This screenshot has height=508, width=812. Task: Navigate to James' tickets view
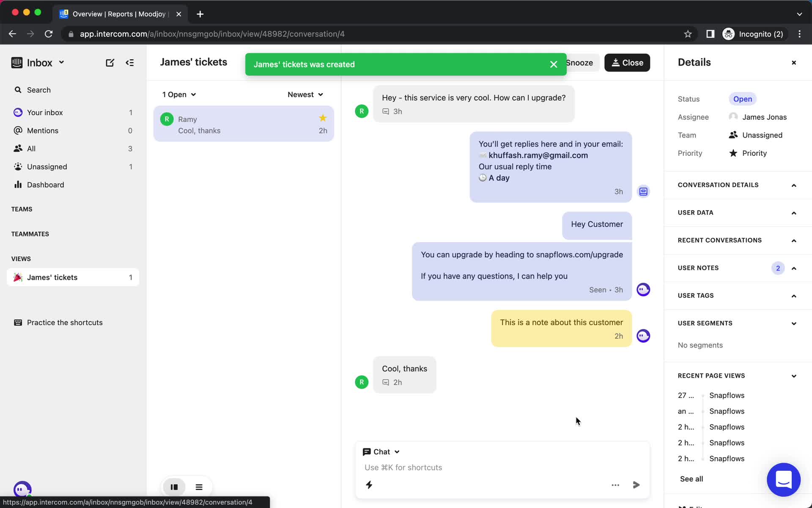52,277
